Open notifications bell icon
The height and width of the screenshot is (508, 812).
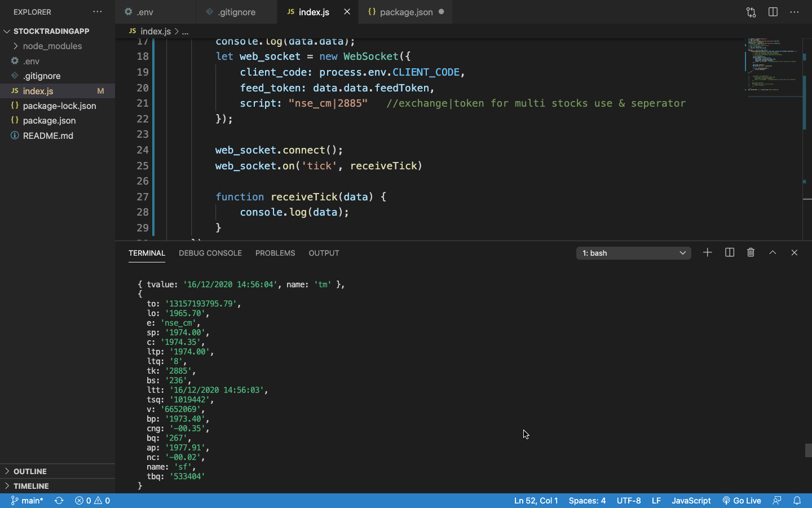click(797, 501)
